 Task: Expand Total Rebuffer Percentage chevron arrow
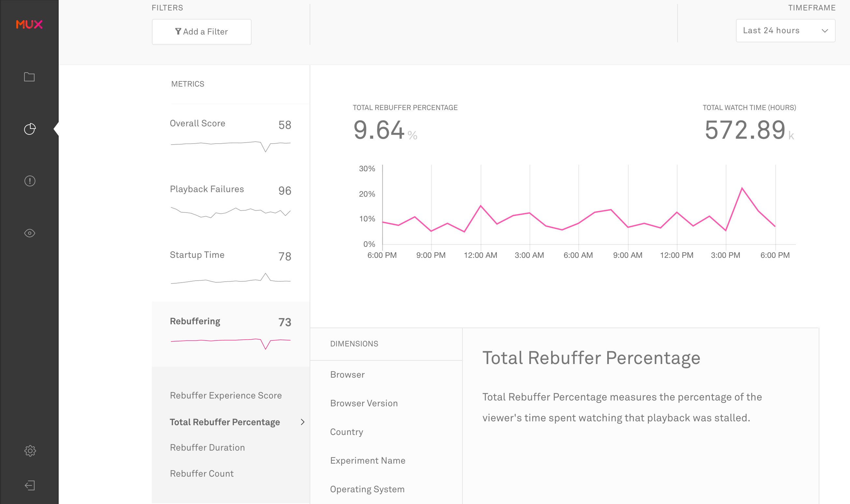pyautogui.click(x=302, y=422)
